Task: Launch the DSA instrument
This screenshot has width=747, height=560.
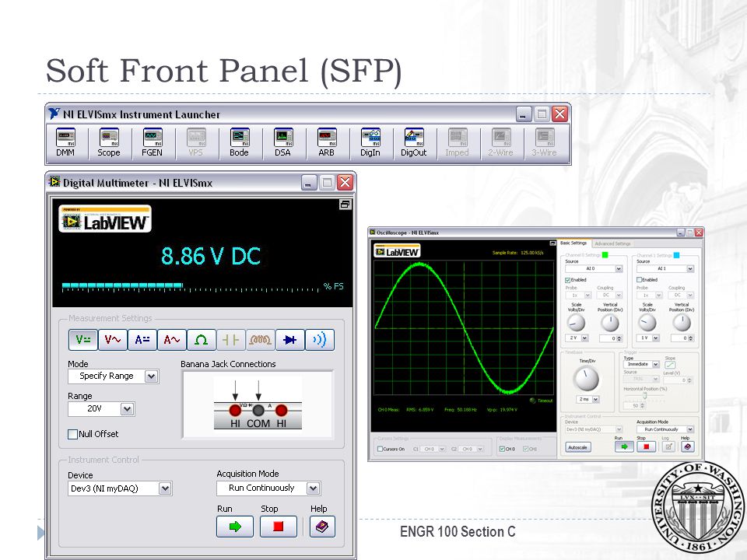Action: [x=282, y=142]
